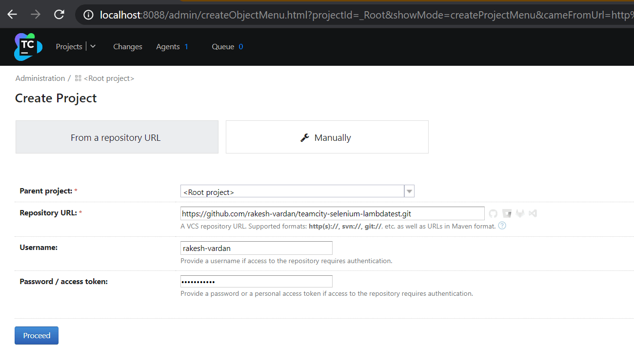This screenshot has width=634, height=364.
Task: Expand the Projects dropdown chevron
Action: coord(93,47)
